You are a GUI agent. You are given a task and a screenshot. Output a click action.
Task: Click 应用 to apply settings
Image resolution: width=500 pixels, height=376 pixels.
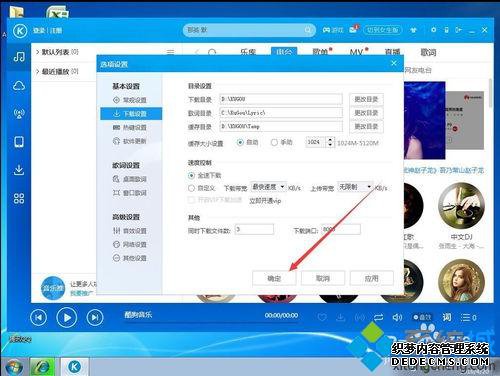[x=371, y=278]
